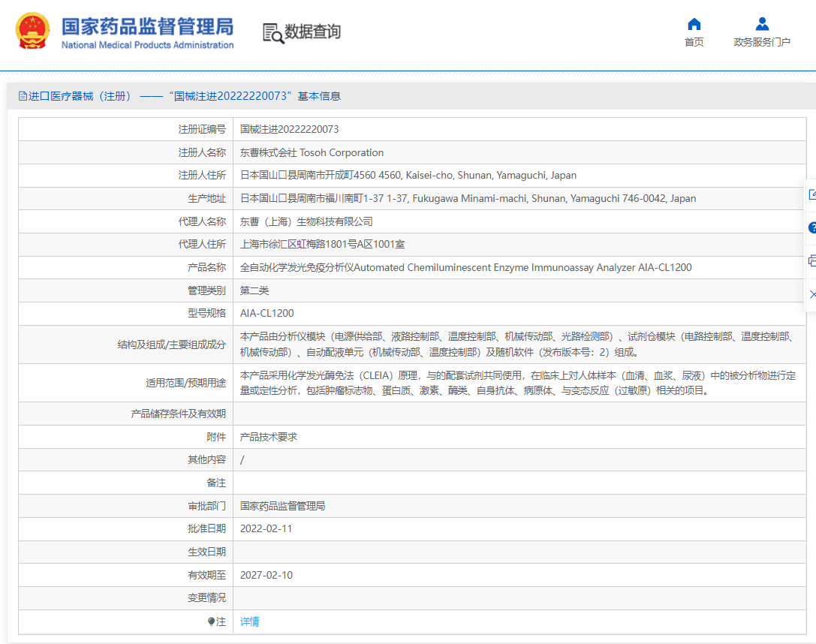Viewport: 816px width, 644px height.
Task: Select 东曹株式会社 Tosoh Corporation cell
Action: [312, 152]
